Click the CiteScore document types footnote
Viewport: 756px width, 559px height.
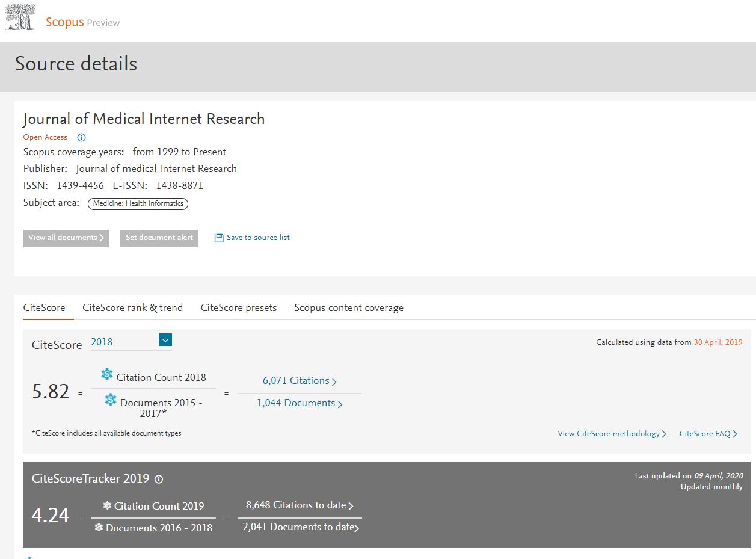point(106,433)
